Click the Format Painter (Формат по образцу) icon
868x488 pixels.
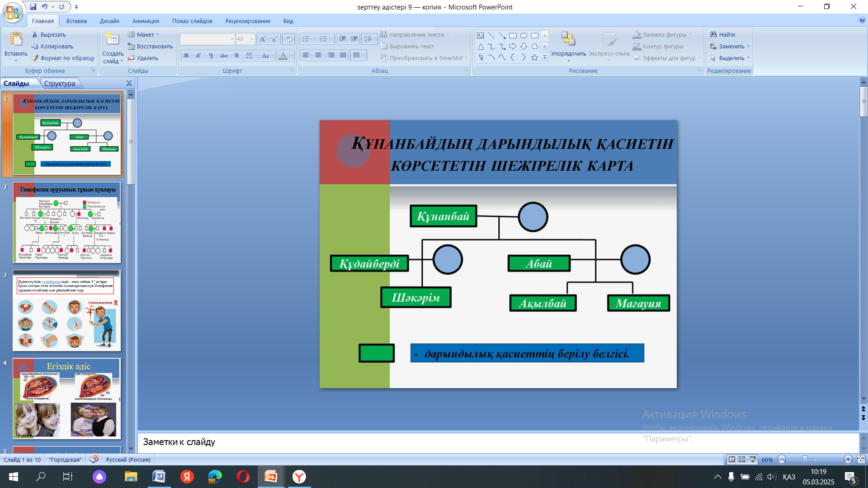pyautogui.click(x=35, y=58)
